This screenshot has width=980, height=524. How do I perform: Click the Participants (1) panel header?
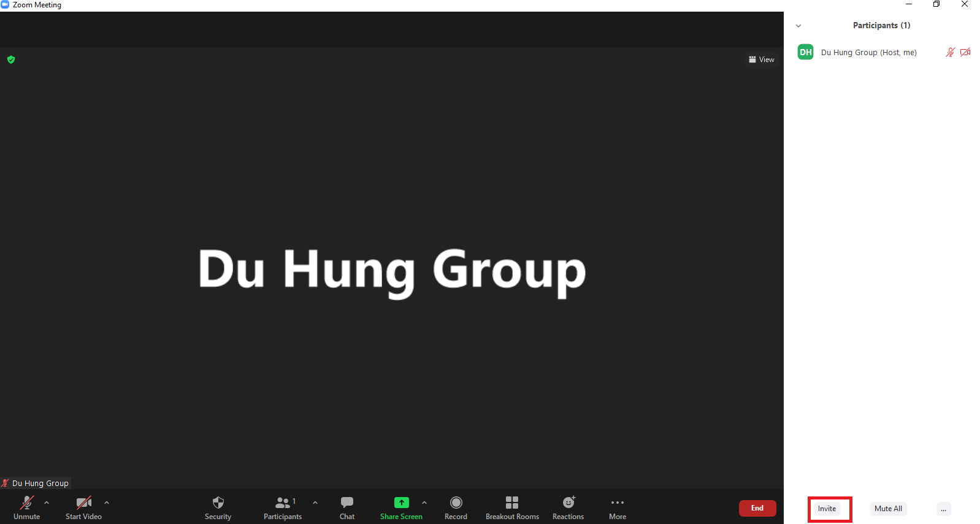point(881,25)
